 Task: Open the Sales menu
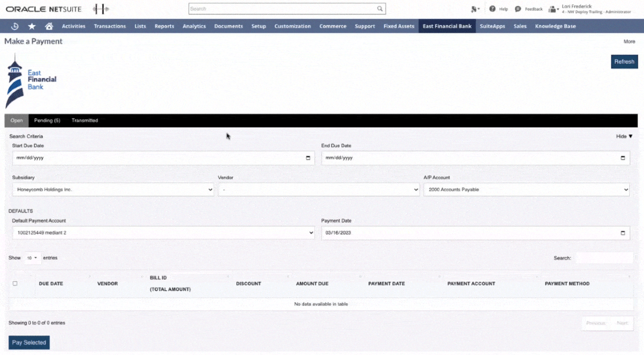(520, 26)
